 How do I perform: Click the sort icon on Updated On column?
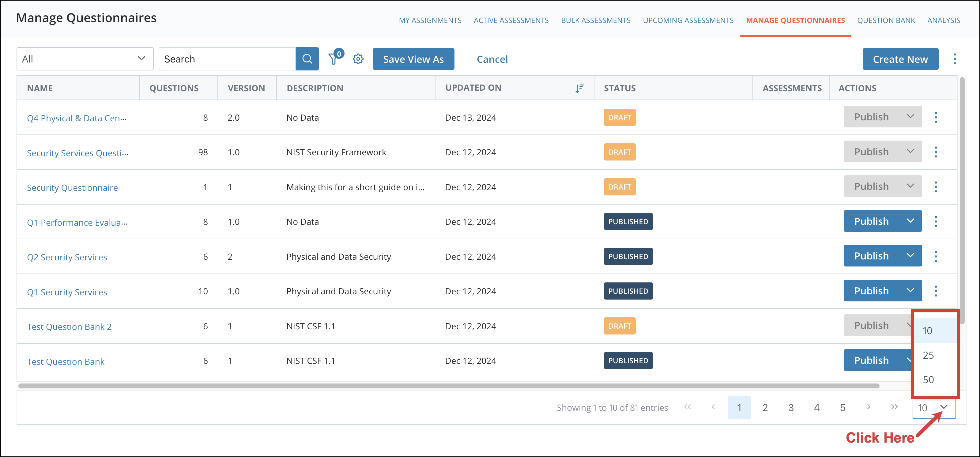(x=579, y=88)
